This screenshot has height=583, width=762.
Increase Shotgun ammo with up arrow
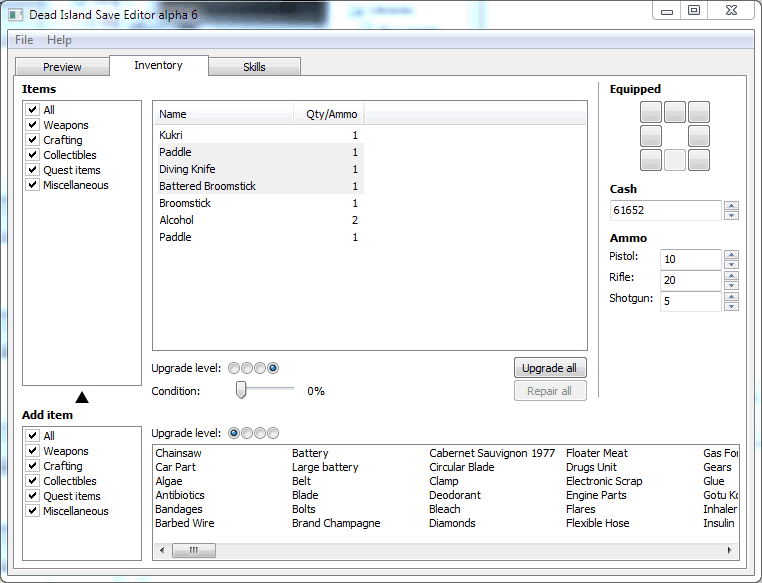pyautogui.click(x=731, y=296)
